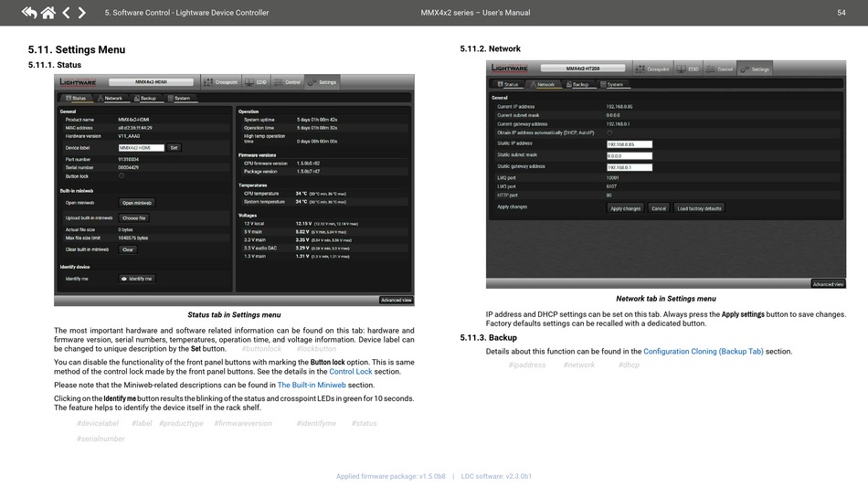Click the #lockbutton hashtag
Viewport: 868px width, 487px height.
[316, 349]
